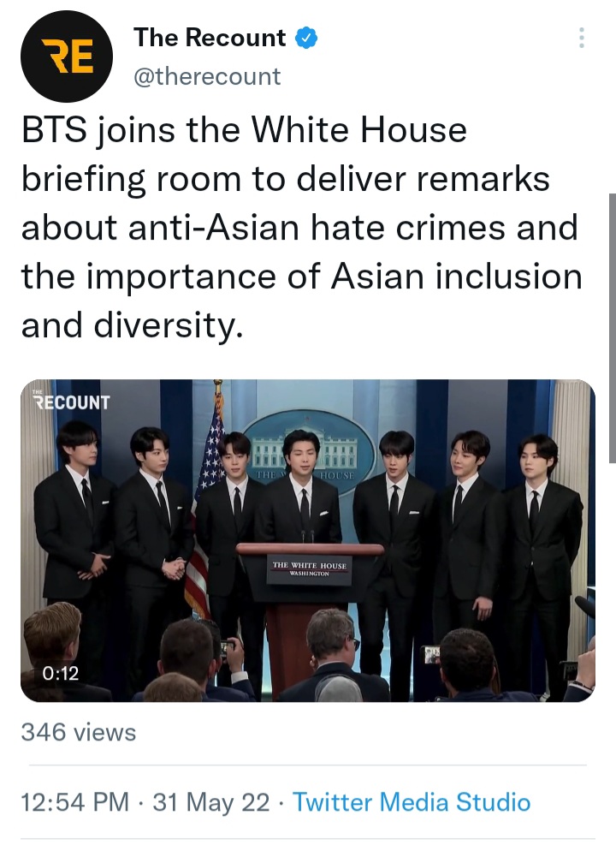Click the blue verified badge
The width and height of the screenshot is (616, 845).
[306, 39]
